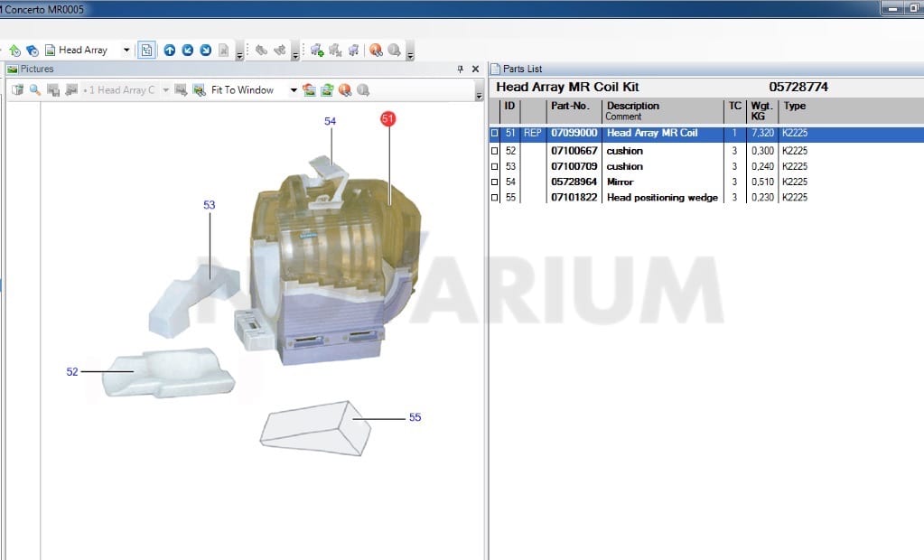924x560 pixels.
Task: Add part to shopping cart
Action: pos(317,50)
